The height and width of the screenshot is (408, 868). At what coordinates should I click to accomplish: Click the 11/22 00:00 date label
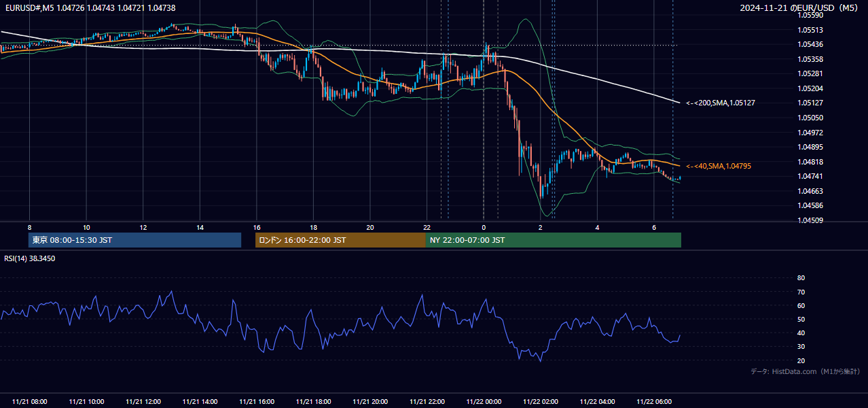tap(484, 402)
